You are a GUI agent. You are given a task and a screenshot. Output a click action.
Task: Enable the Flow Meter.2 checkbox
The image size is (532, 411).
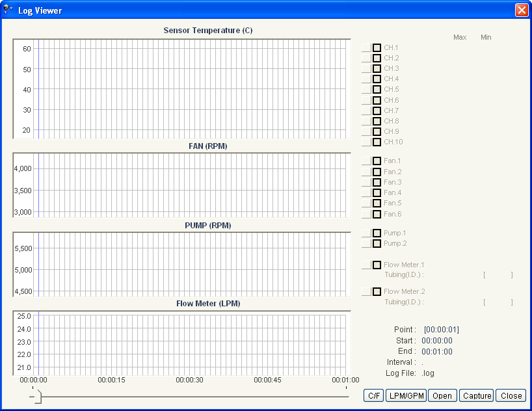[x=377, y=291]
